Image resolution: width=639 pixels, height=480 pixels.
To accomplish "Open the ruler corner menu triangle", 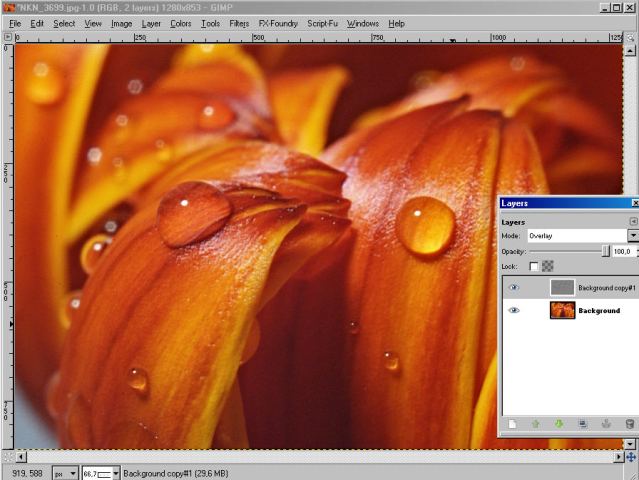I will point(7,37).
